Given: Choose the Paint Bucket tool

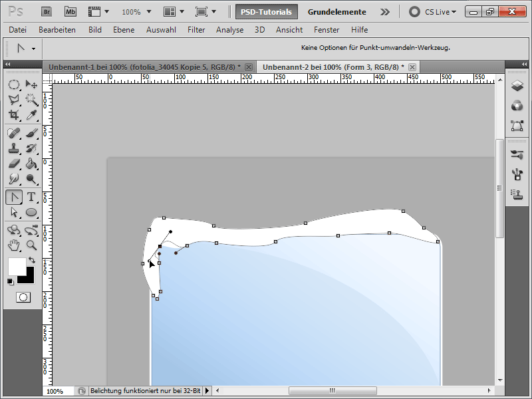Looking at the screenshot, I should [31, 164].
